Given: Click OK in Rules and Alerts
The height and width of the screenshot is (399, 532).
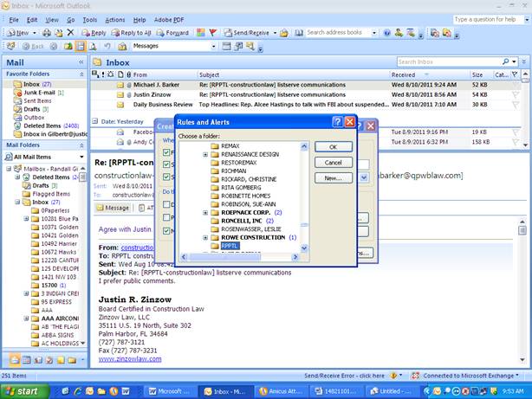Looking at the screenshot, I should pos(334,147).
